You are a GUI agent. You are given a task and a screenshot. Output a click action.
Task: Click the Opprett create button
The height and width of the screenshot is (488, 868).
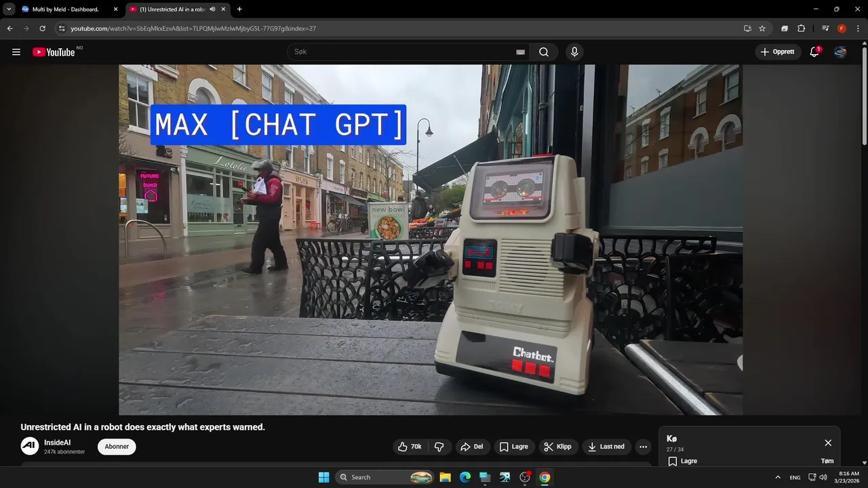pyautogui.click(x=778, y=52)
